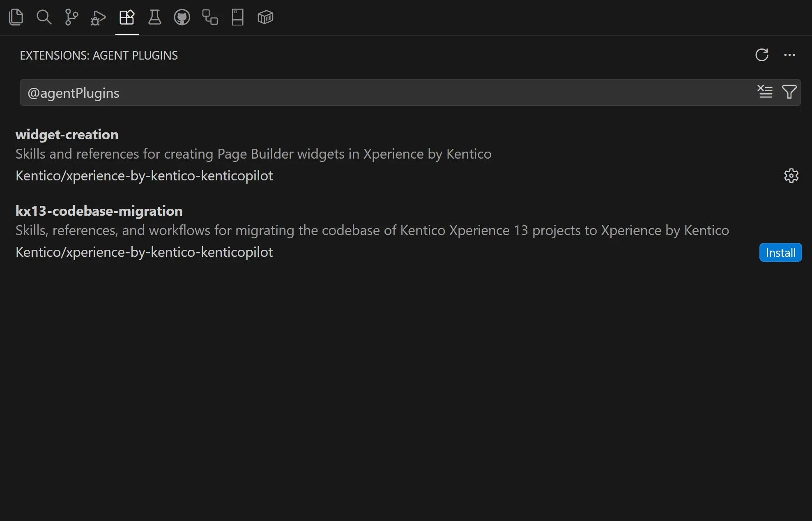The image size is (812, 521).
Task: Open the filter extensions dropdown
Action: coord(789,92)
